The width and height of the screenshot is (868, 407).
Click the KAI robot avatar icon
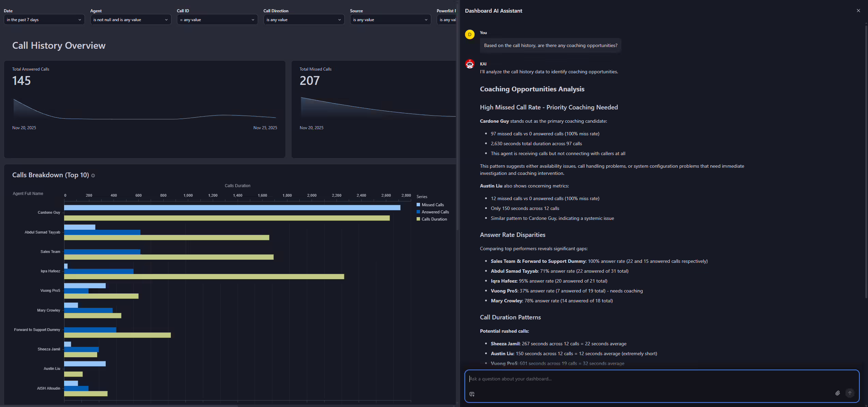pyautogui.click(x=469, y=64)
